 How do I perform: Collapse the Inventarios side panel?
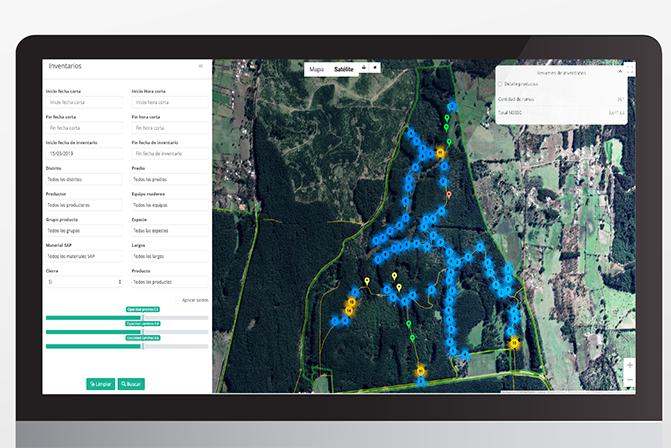click(x=200, y=66)
